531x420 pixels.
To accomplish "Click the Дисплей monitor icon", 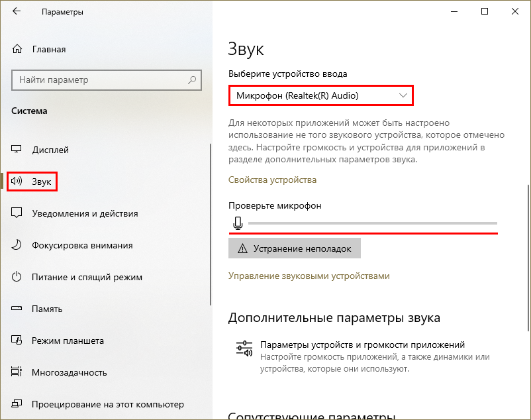I will click(x=17, y=150).
